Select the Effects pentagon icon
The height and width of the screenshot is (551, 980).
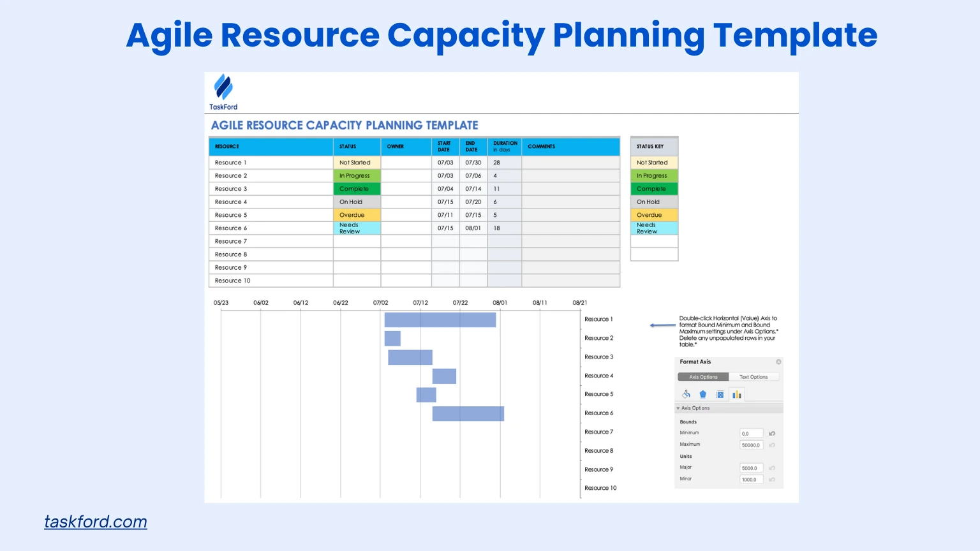point(702,394)
